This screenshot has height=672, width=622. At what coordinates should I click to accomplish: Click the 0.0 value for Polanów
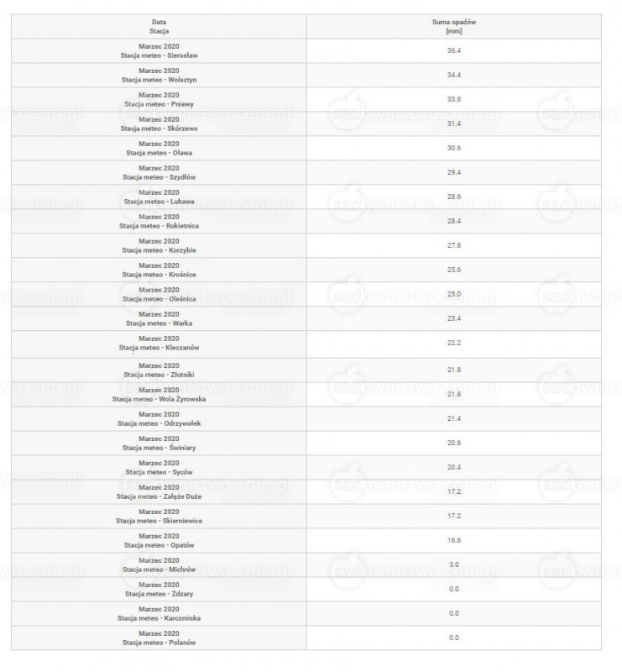[453, 638]
